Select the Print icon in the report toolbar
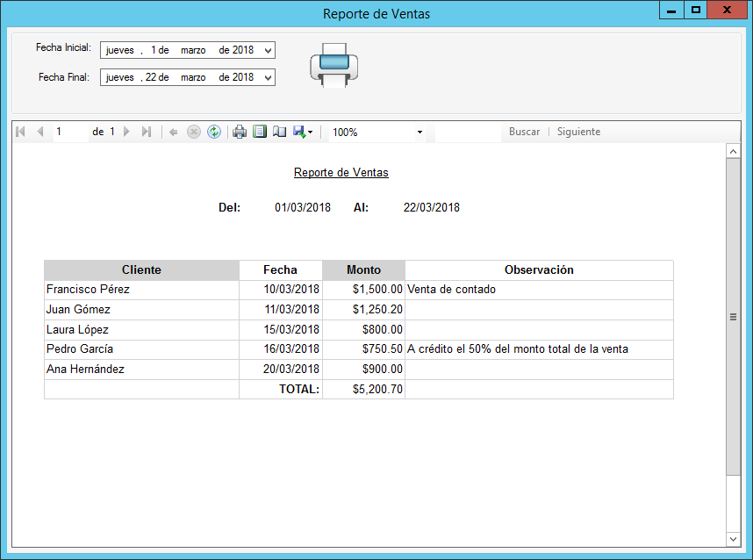The image size is (753, 560). pos(238,131)
